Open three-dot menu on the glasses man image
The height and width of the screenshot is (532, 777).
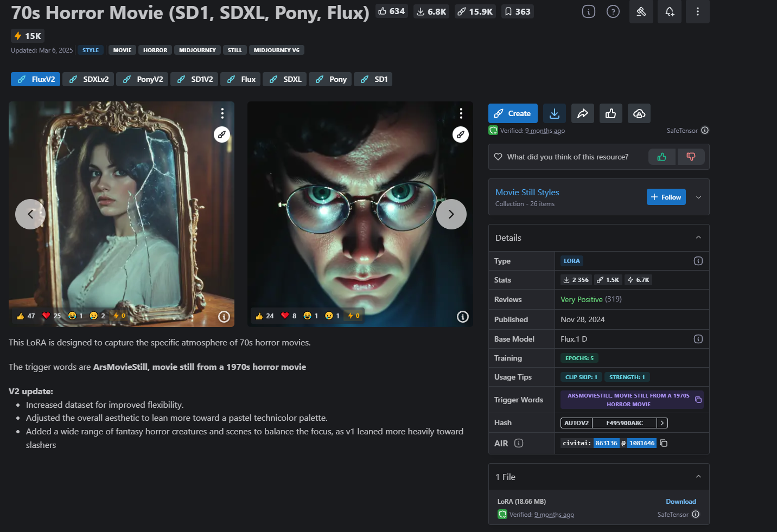point(461,113)
